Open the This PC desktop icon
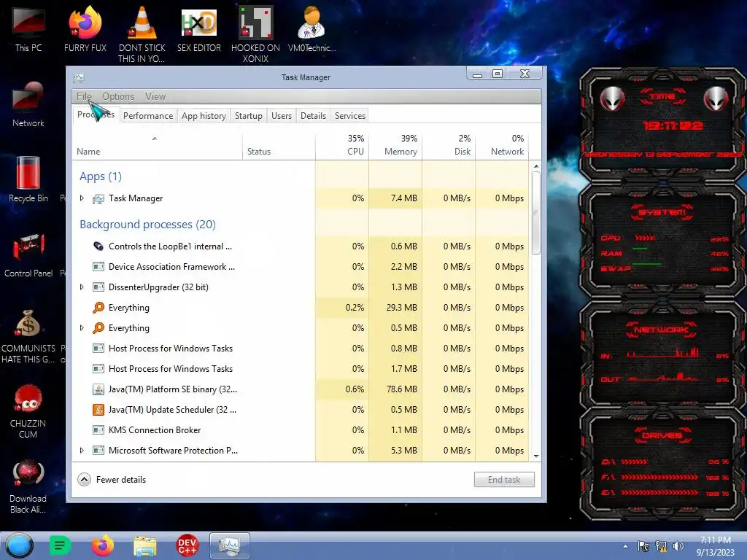 tap(28, 28)
